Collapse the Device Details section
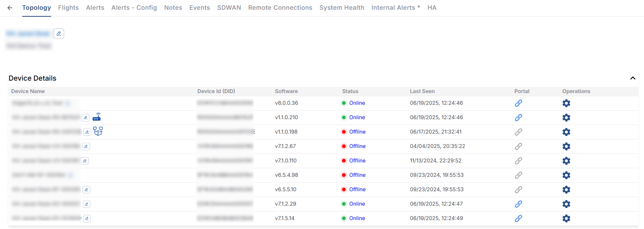 point(633,78)
